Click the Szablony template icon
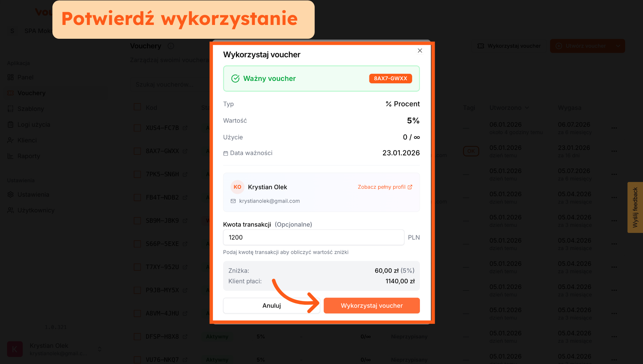Viewport: 643px width, 364px height. pyautogui.click(x=10, y=109)
